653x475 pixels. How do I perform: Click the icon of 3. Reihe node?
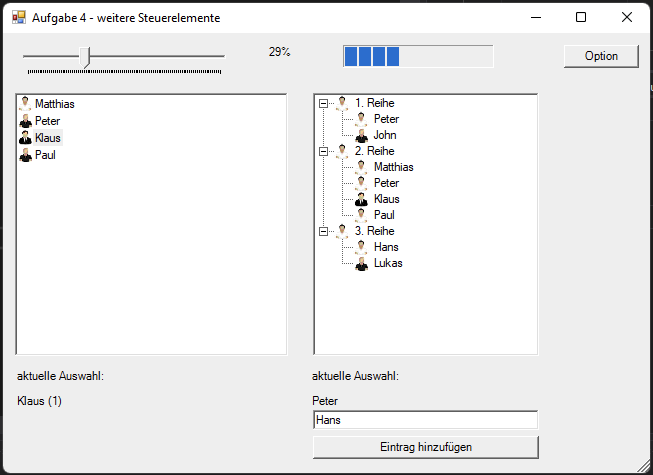[x=342, y=231]
